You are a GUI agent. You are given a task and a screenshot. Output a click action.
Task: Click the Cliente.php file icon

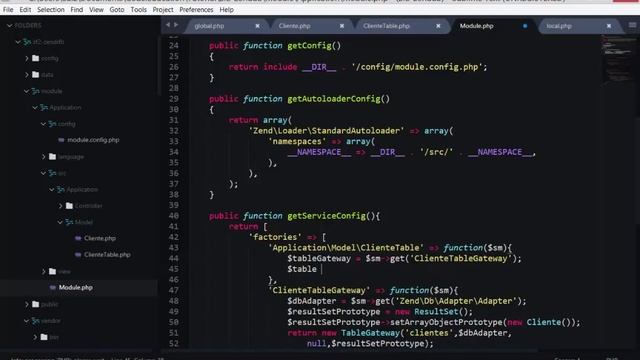[x=78, y=238]
